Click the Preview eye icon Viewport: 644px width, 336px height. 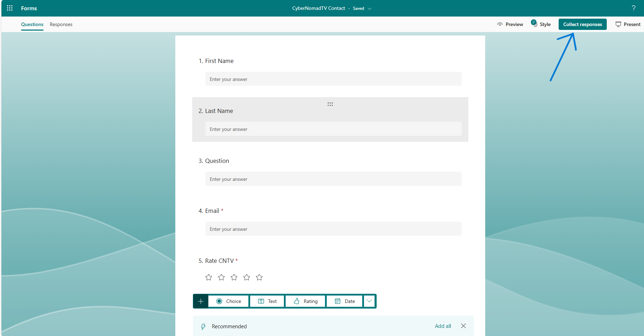coord(500,24)
